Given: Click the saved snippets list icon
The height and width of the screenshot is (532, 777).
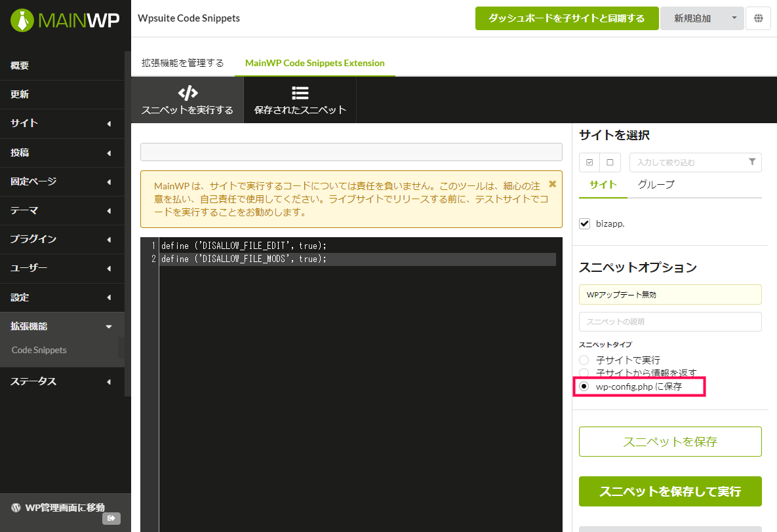Looking at the screenshot, I should (300, 92).
